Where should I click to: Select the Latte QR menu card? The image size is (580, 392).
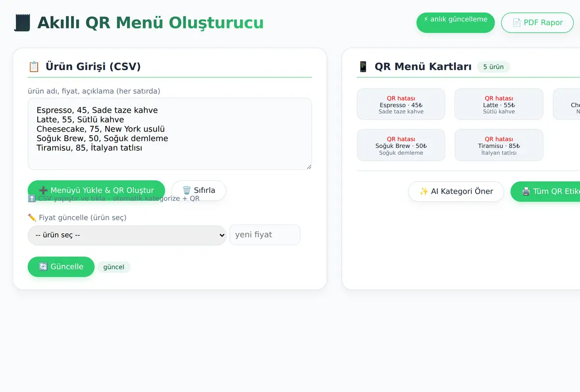coord(499,104)
